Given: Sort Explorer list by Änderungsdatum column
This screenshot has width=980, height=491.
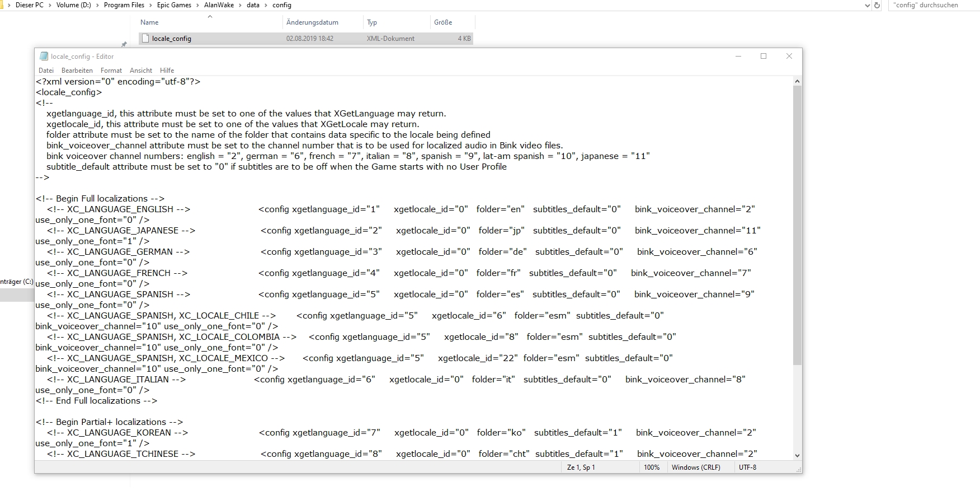Looking at the screenshot, I should (312, 22).
